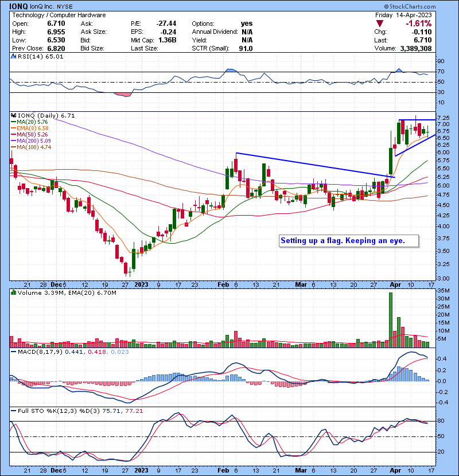
Task: Click the Open 6.710 value
Action: (x=56, y=24)
